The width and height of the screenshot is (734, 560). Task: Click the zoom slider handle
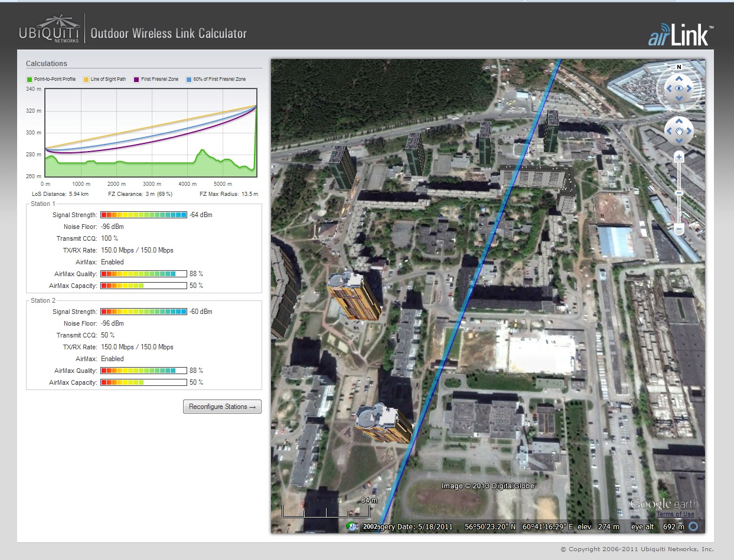coord(679,193)
